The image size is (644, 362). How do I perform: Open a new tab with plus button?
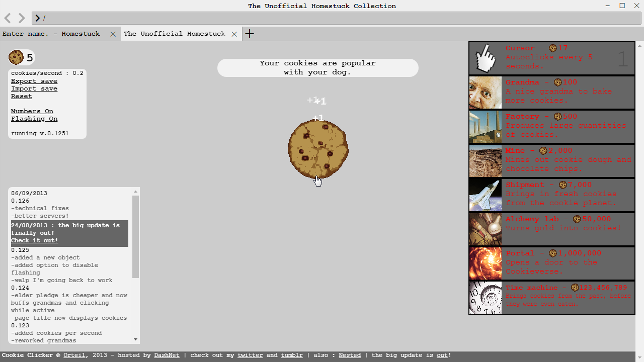point(250,34)
